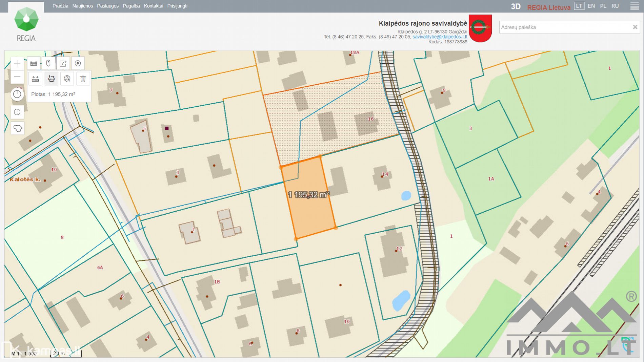The width and height of the screenshot is (644, 362).
Task: Switch language to EN
Action: pos(591,6)
